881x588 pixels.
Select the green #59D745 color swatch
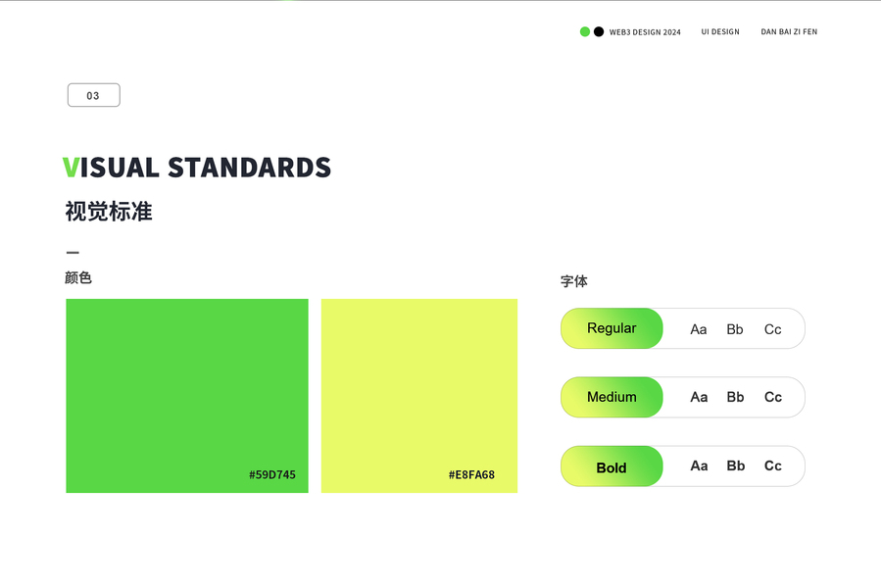click(x=187, y=382)
